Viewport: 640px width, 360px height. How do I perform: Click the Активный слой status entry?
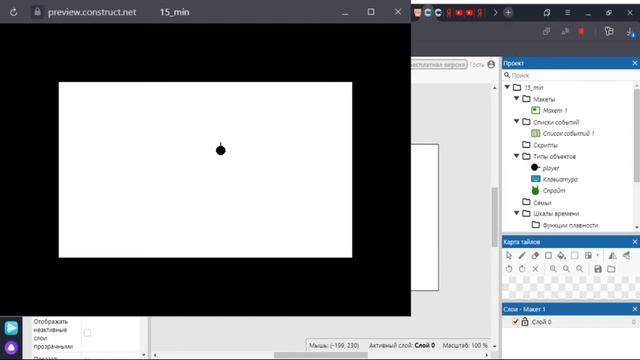click(x=402, y=345)
